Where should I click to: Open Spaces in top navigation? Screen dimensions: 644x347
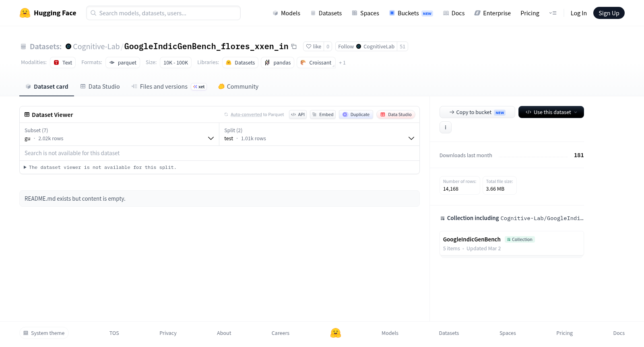(x=365, y=13)
